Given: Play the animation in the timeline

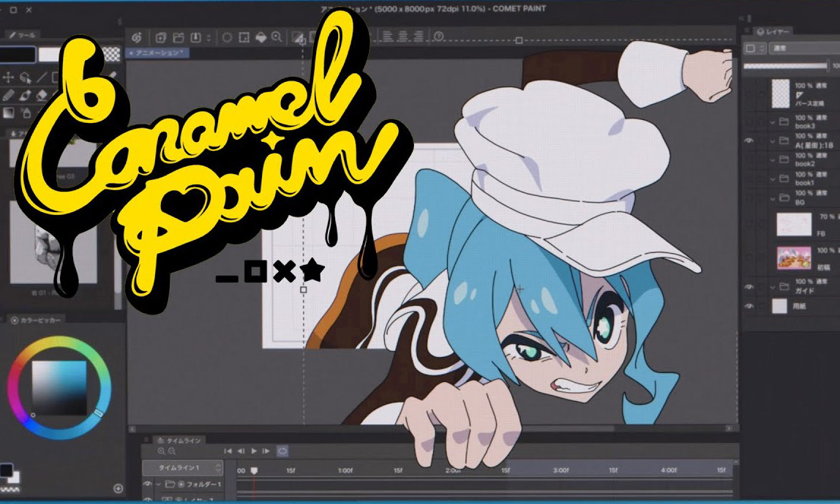Looking at the screenshot, I should [x=254, y=451].
